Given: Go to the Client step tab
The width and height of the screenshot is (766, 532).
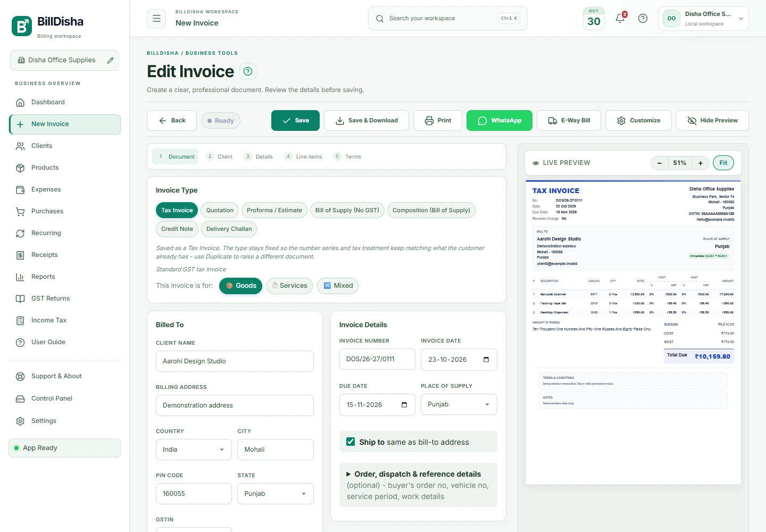Looking at the screenshot, I should tap(219, 156).
